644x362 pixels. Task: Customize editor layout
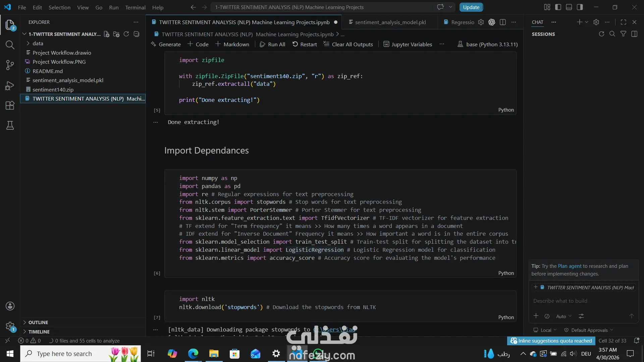(547, 7)
